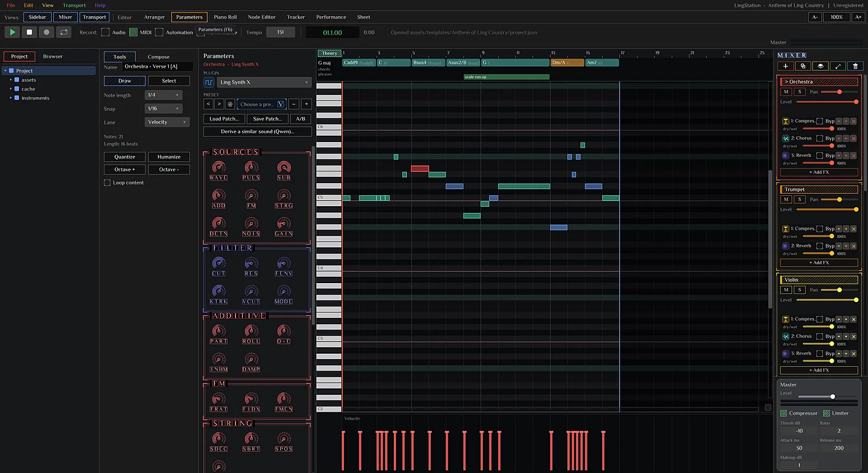Screen dimensions: 868x473
Task: Enable Automation recording checkbox
Action: [159, 32]
